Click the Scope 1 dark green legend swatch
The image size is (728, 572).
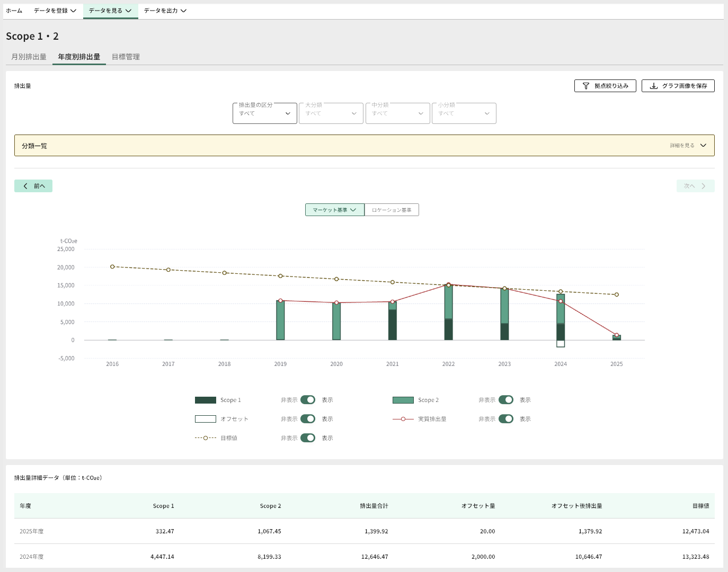[206, 400]
